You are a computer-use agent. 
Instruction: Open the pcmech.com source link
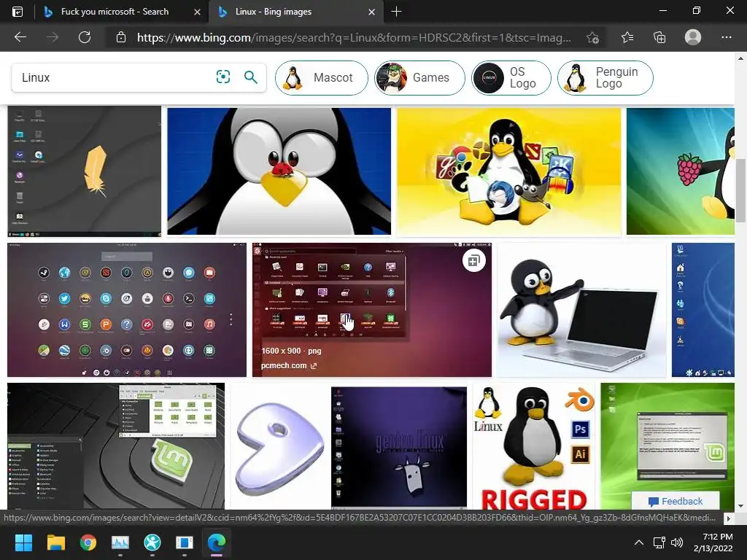[289, 366]
